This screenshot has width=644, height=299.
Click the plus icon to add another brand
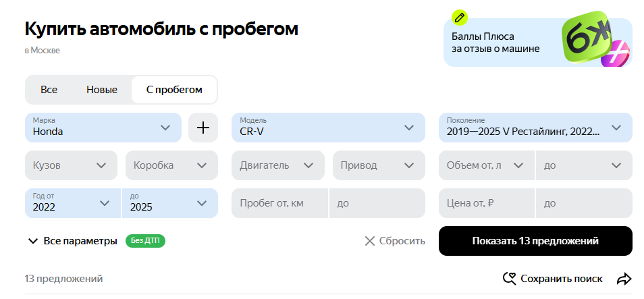[x=203, y=128]
